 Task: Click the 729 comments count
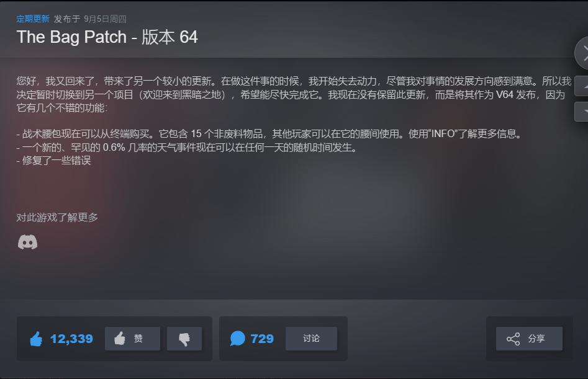(x=262, y=339)
